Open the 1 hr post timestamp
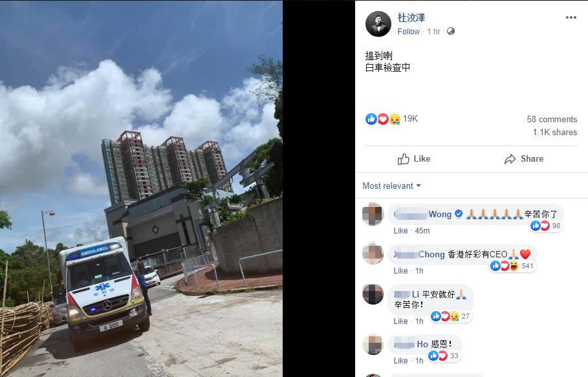The height and width of the screenshot is (377, 588). point(433,32)
